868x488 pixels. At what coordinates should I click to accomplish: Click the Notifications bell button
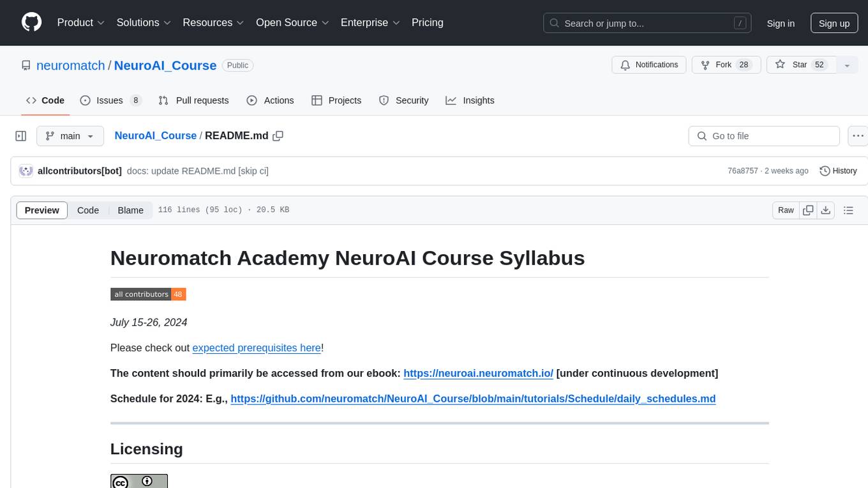(x=649, y=65)
